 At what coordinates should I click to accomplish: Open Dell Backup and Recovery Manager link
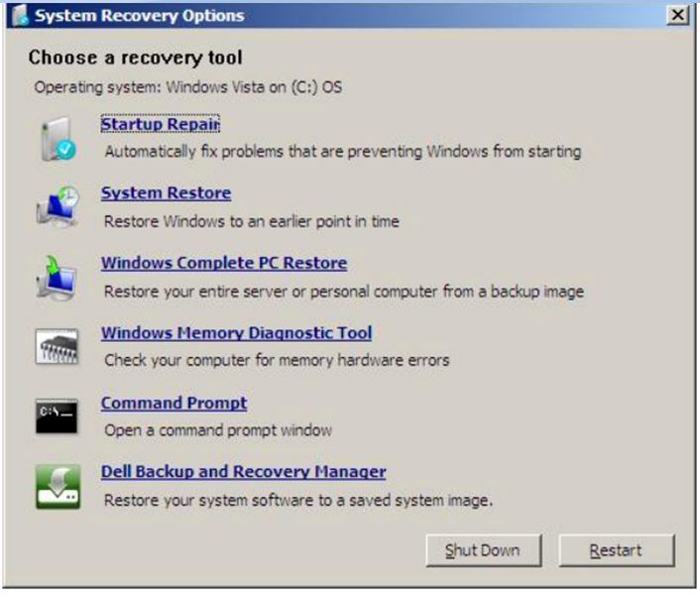244,472
